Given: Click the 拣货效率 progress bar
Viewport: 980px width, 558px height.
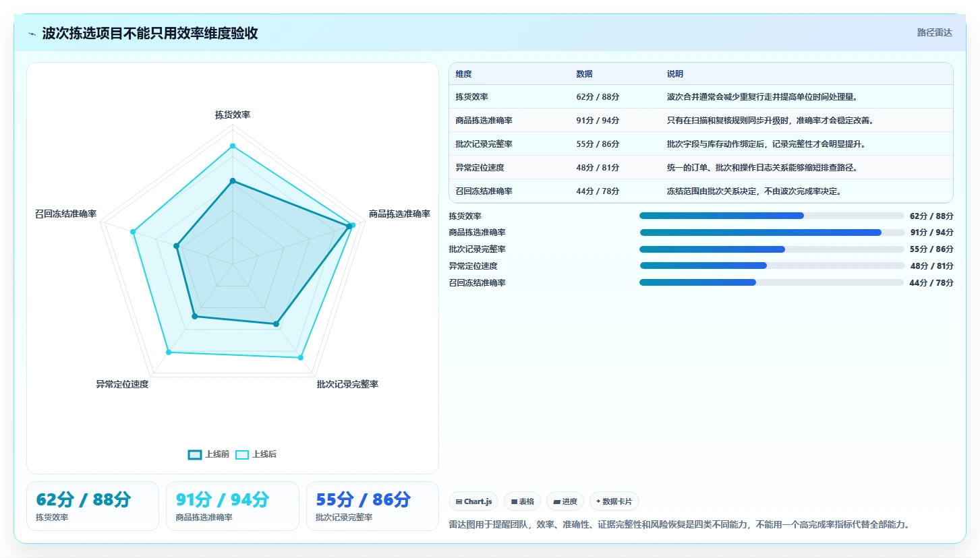Looking at the screenshot, I should 772,216.
